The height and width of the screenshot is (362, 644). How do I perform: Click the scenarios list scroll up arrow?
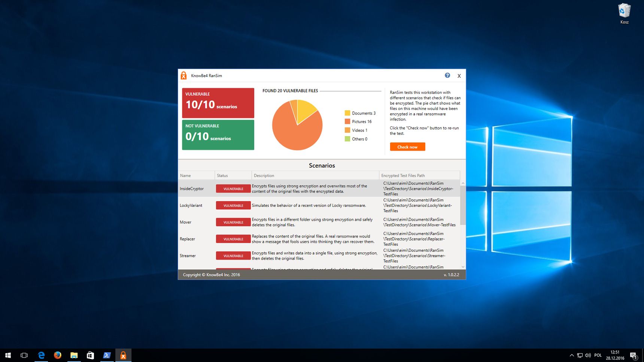click(x=463, y=183)
